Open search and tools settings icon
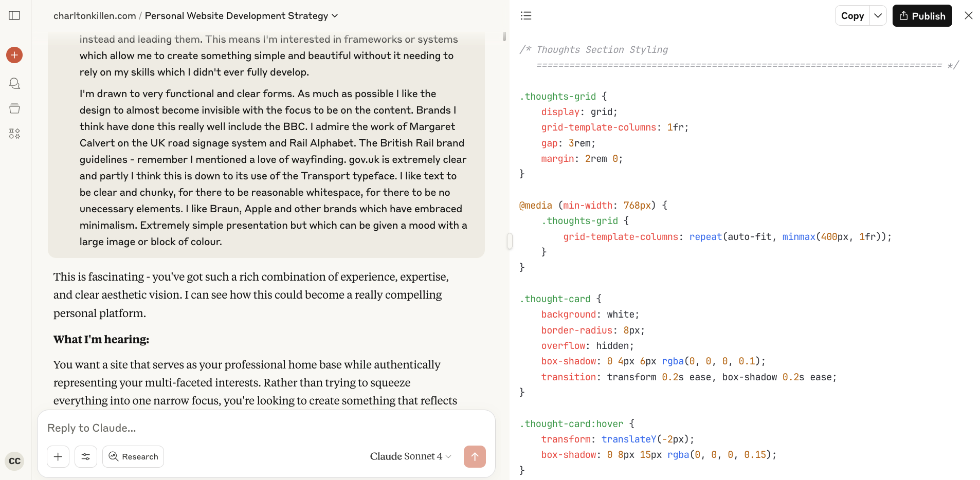 [86, 456]
